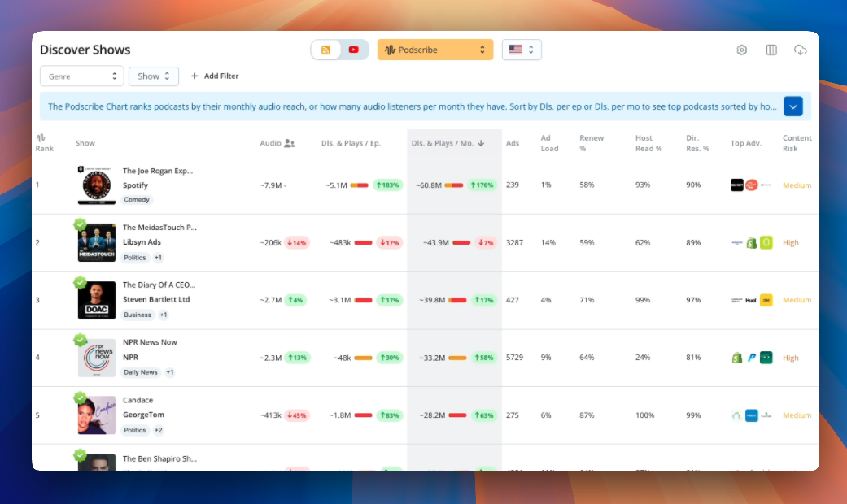The width and height of the screenshot is (847, 504).
Task: Click the Comedy genre tag
Action: coord(136,199)
